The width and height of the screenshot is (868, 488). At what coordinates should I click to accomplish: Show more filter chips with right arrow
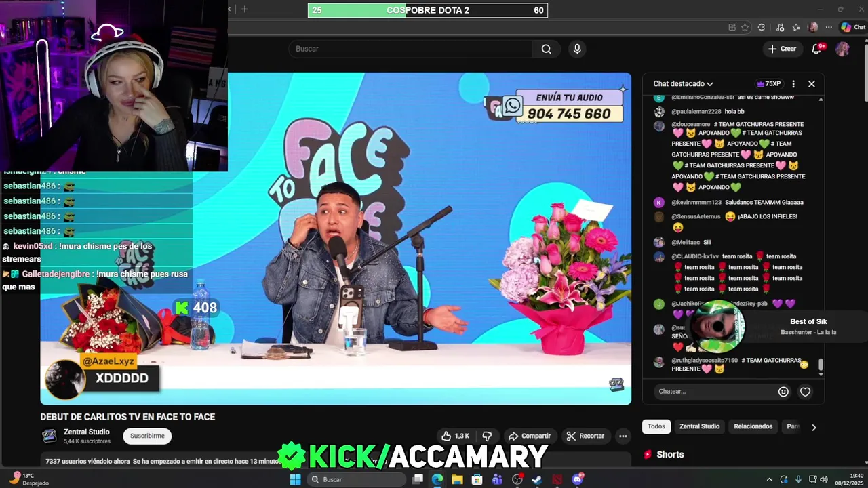click(814, 427)
